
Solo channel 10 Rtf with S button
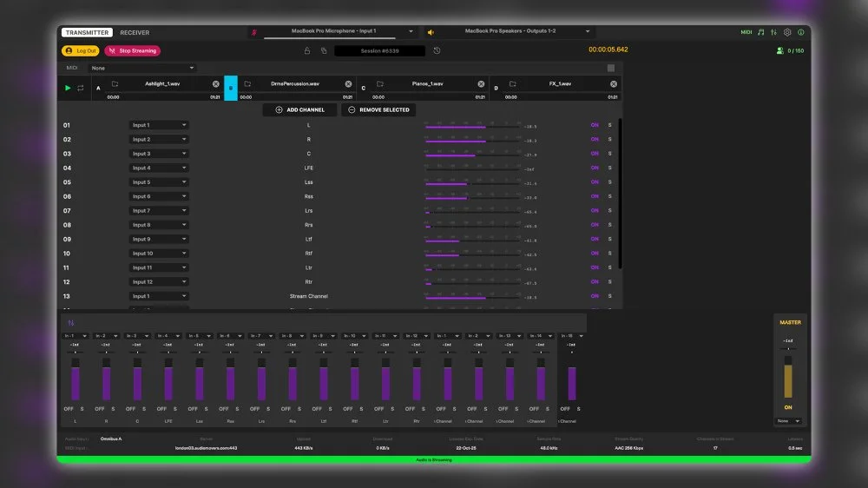[x=610, y=254]
